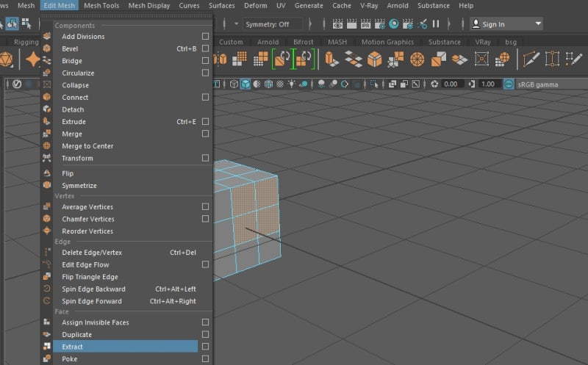
Task: Click the gamma 1.00 input field
Action: pos(489,84)
